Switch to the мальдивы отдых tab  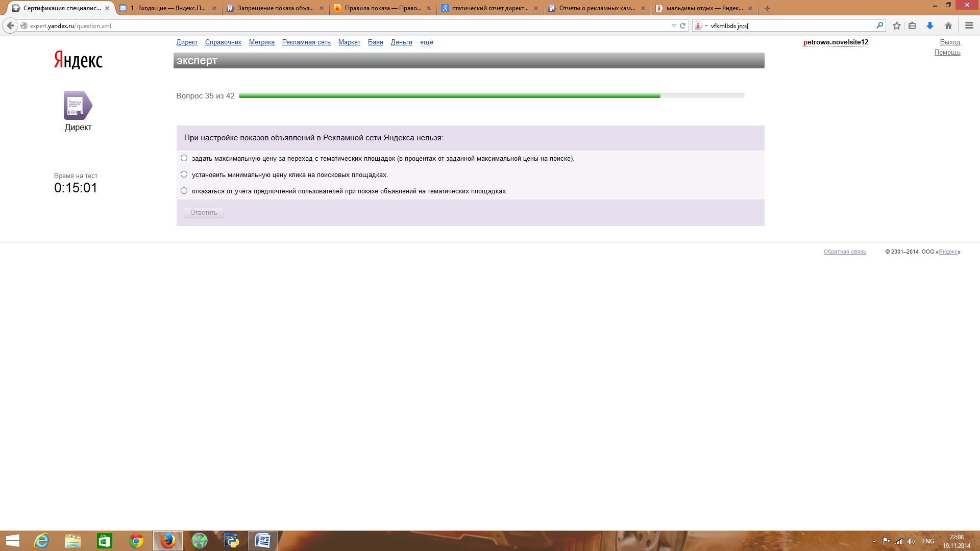pos(704,8)
